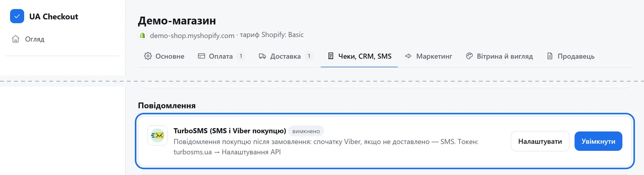Click the home icon next to Огляд
644x175 pixels.
click(16, 39)
